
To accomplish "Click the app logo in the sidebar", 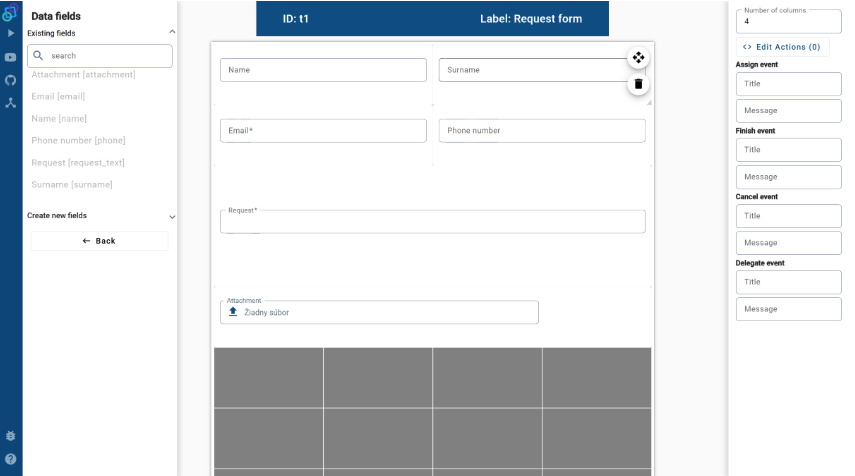I will point(11,13).
